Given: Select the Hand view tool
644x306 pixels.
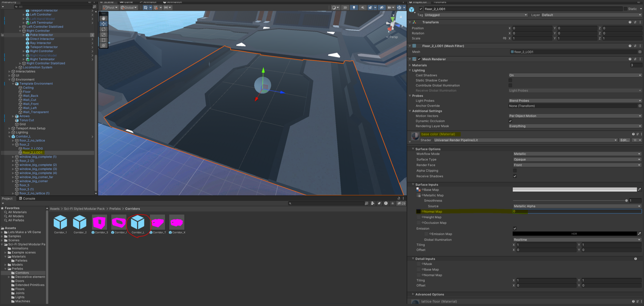Looking at the screenshot, I should [104, 18].
